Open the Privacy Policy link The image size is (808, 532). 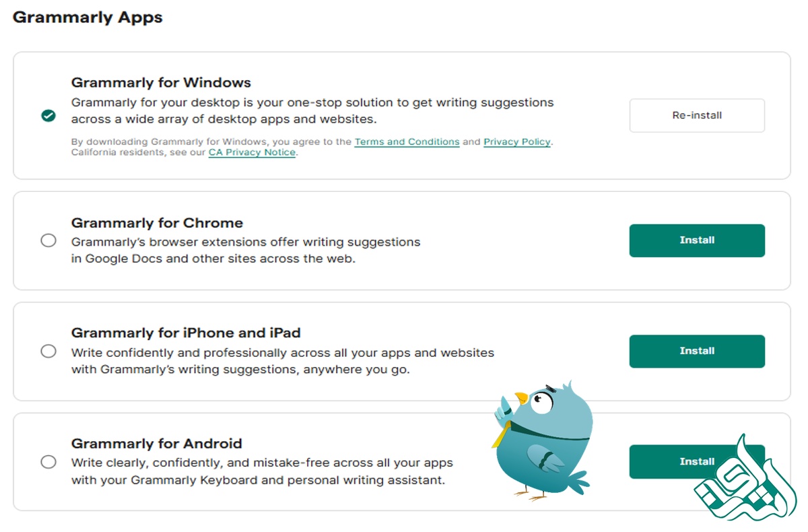(516, 142)
